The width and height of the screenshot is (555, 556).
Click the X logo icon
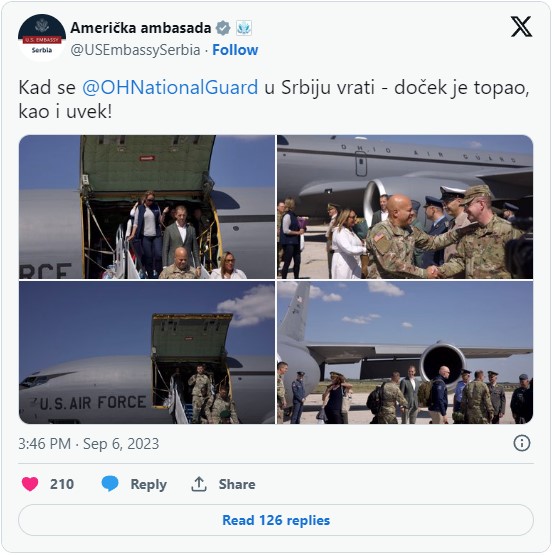[521, 27]
